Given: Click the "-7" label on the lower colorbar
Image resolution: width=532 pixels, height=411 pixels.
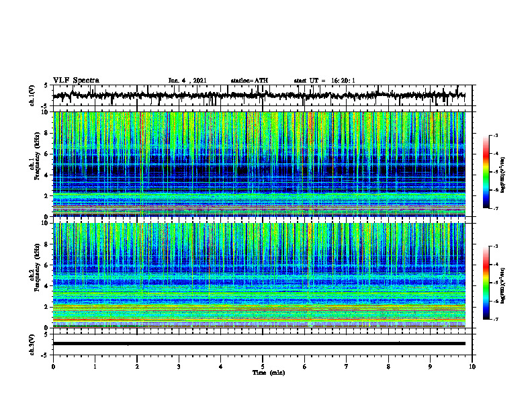Looking at the screenshot, I should click(x=495, y=320).
